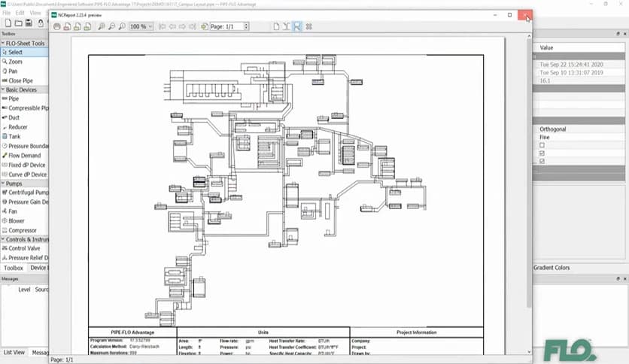Untick the lowest checked box in properties

pyautogui.click(x=542, y=161)
